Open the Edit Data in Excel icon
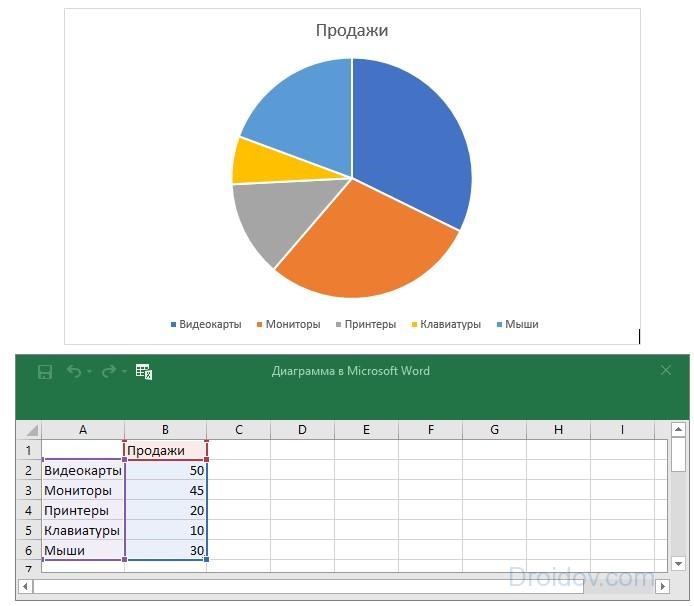Viewport: 694px width, 606px height. 144,372
